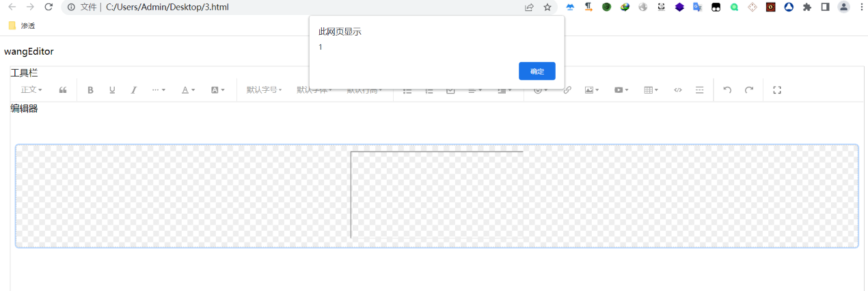Image resolution: width=868 pixels, height=291 pixels.
Task: Toggle the browser side panel
Action: [x=826, y=7]
